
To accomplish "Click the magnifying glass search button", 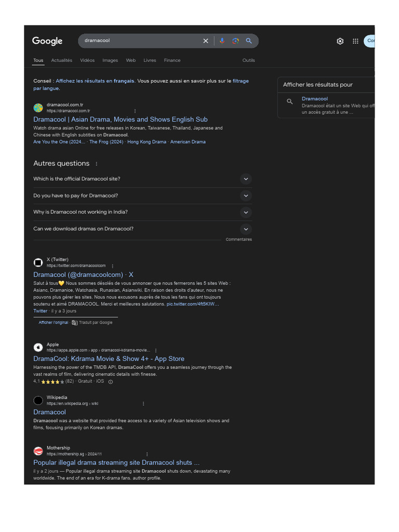I will (x=249, y=41).
